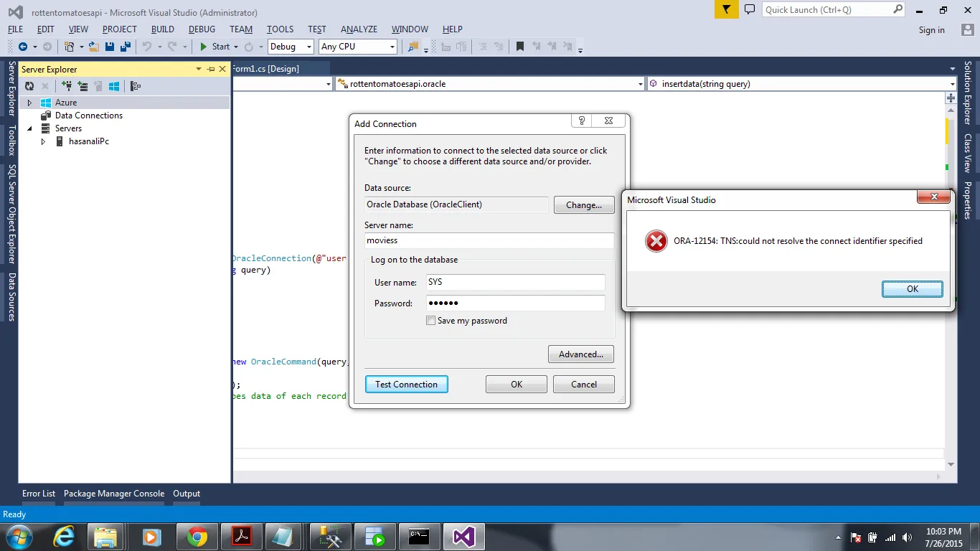This screenshot has width=980, height=551.
Task: Open the Start button dropdown arrow
Action: pos(236,47)
